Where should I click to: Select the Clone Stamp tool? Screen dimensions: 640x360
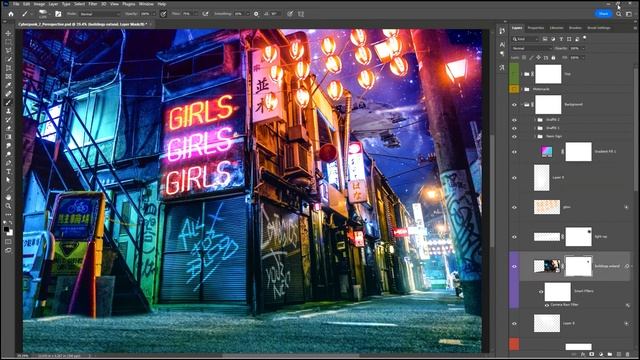(x=8, y=111)
